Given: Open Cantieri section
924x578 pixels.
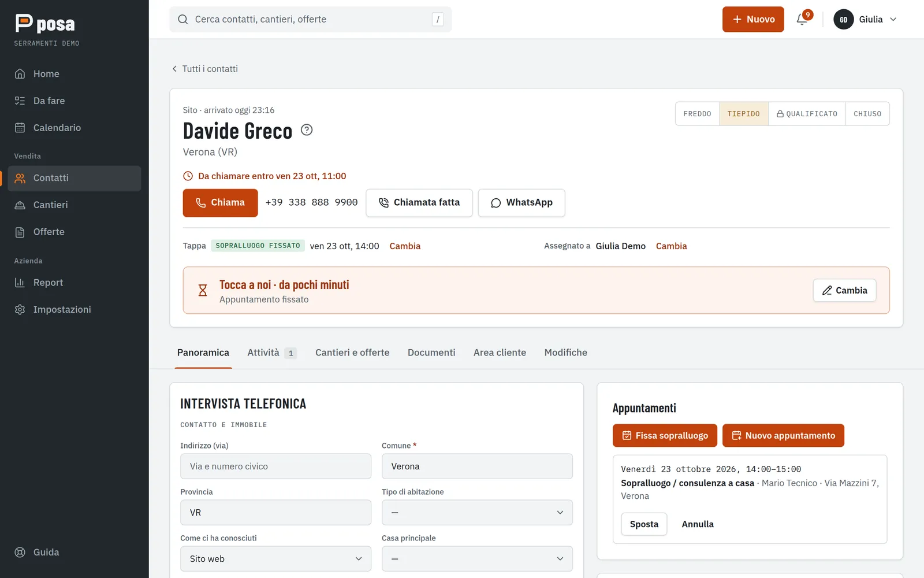Looking at the screenshot, I should (x=74, y=205).
